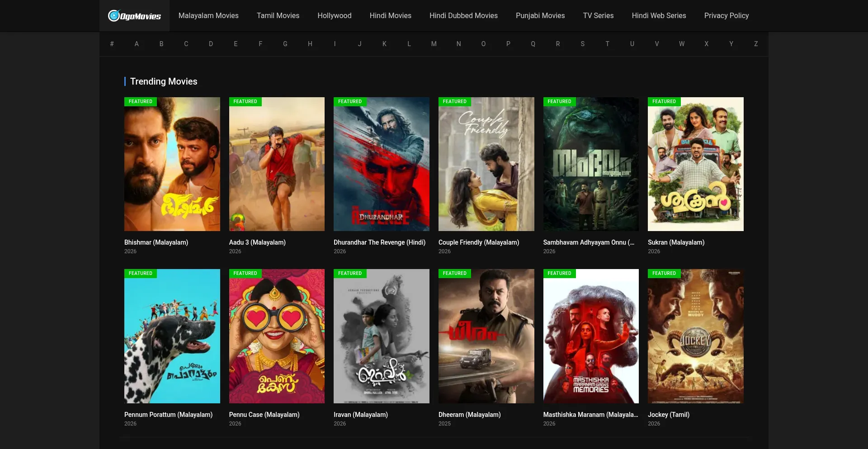868x449 pixels.
Task: Filter movies by letter Z
Action: click(x=756, y=44)
